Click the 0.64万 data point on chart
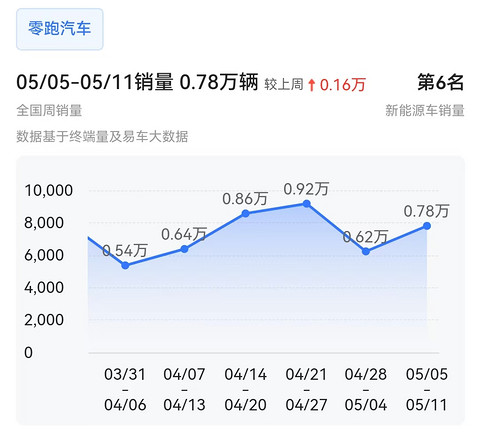The image size is (480, 437). click(184, 249)
